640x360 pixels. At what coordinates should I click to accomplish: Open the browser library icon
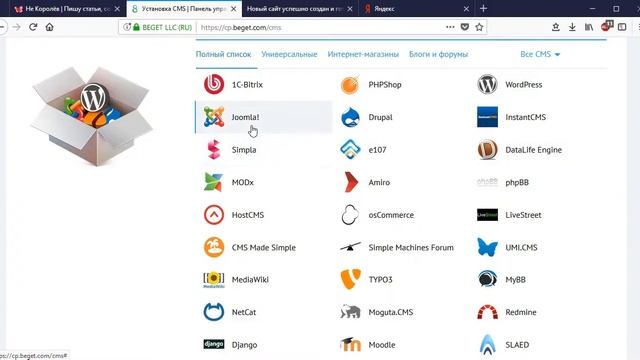coord(589,27)
